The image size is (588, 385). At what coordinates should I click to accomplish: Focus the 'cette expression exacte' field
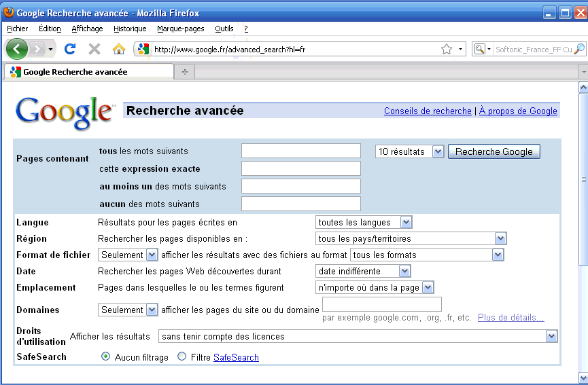pyautogui.click(x=300, y=168)
